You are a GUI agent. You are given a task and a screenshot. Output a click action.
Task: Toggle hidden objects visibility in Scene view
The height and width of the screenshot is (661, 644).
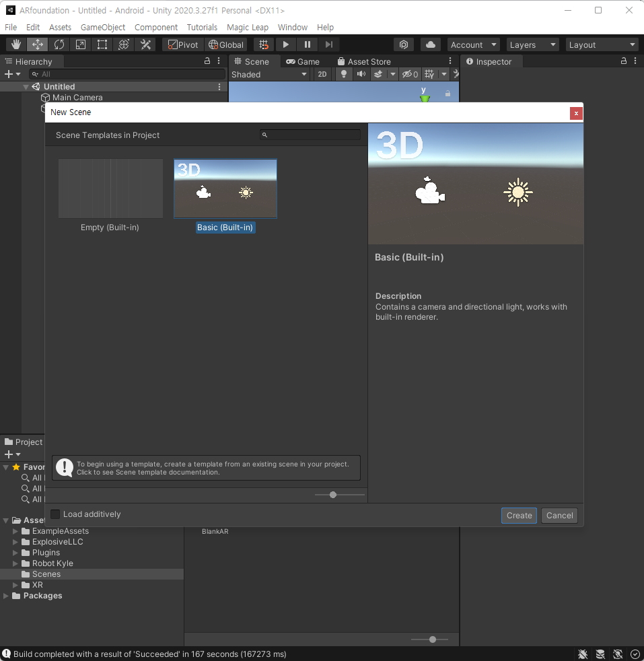click(410, 74)
